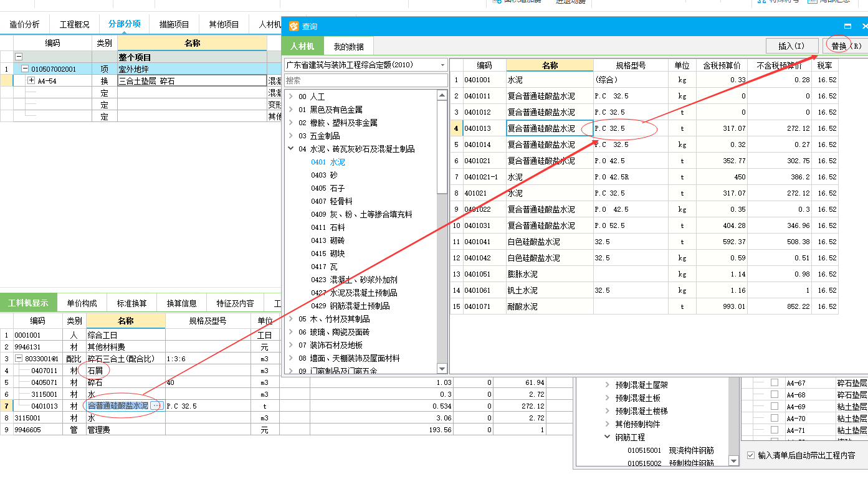Tick the checkbox for A4-68 row
868x497 pixels.
775,394
